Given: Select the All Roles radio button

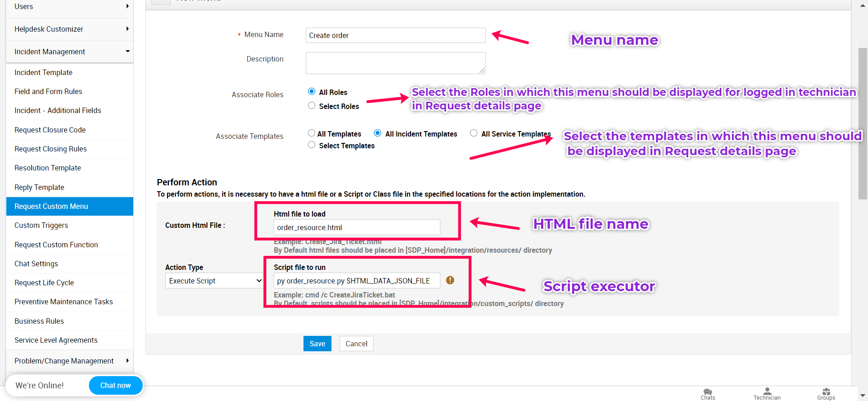Looking at the screenshot, I should click(x=312, y=92).
